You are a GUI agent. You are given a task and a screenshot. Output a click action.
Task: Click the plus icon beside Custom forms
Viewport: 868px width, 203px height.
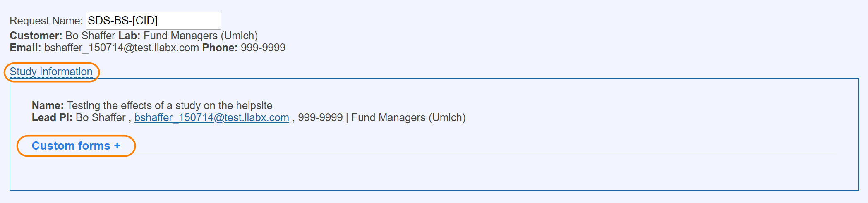tap(117, 146)
